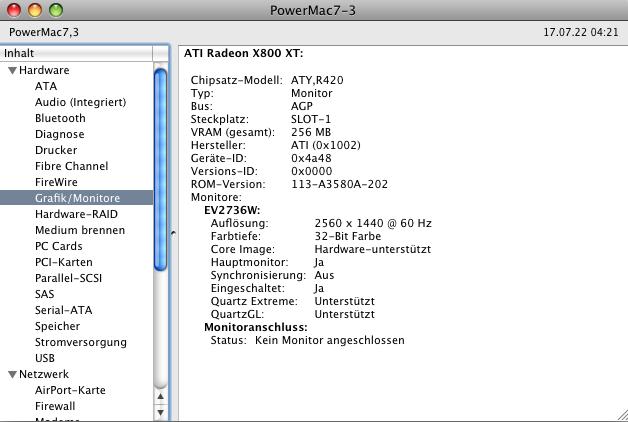The image size is (628, 422).
Task: Select ATA in the hardware list
Action: (46, 86)
